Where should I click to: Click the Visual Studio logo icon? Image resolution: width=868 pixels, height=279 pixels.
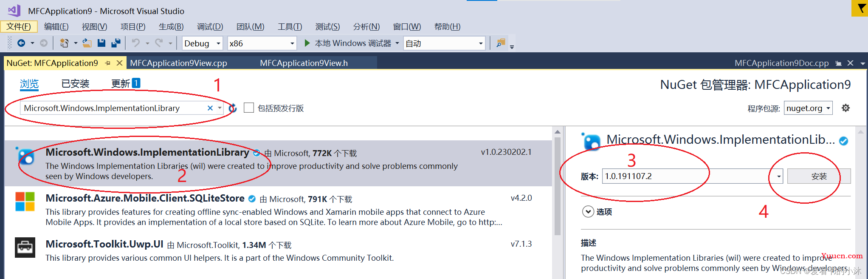click(14, 11)
